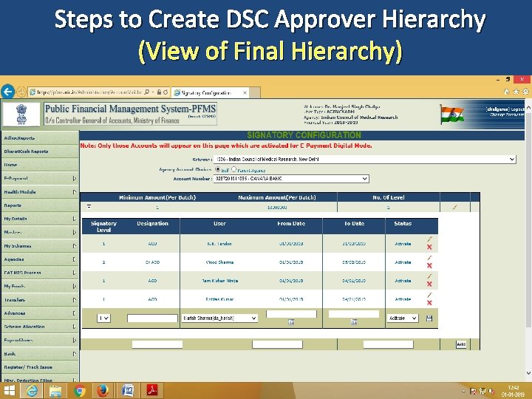The image size is (532, 399).
Task: Click Activate status link for Vinod Sharma
Action: 403,262
